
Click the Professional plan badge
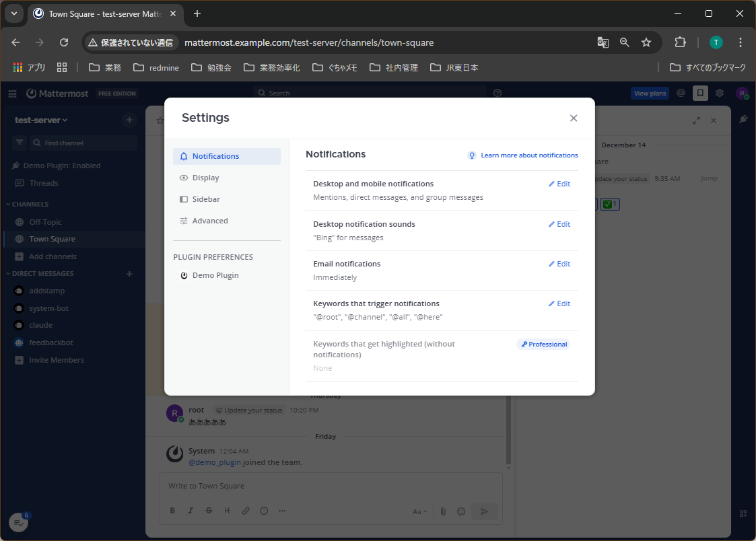pos(544,344)
